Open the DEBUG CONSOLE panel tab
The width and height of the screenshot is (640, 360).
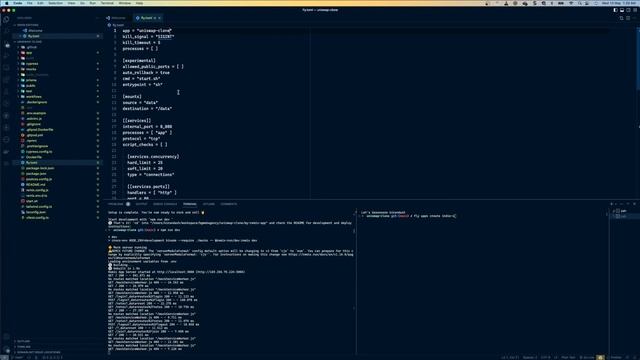click(x=165, y=204)
